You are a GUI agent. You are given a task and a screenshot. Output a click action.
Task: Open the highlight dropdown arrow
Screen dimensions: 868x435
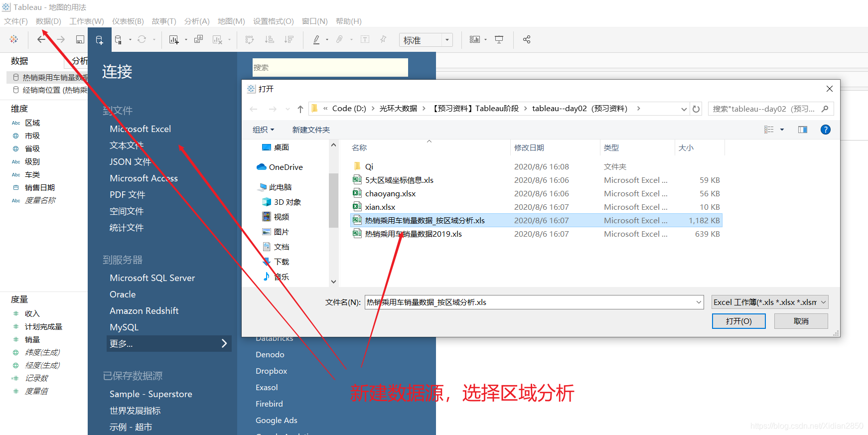coord(327,39)
